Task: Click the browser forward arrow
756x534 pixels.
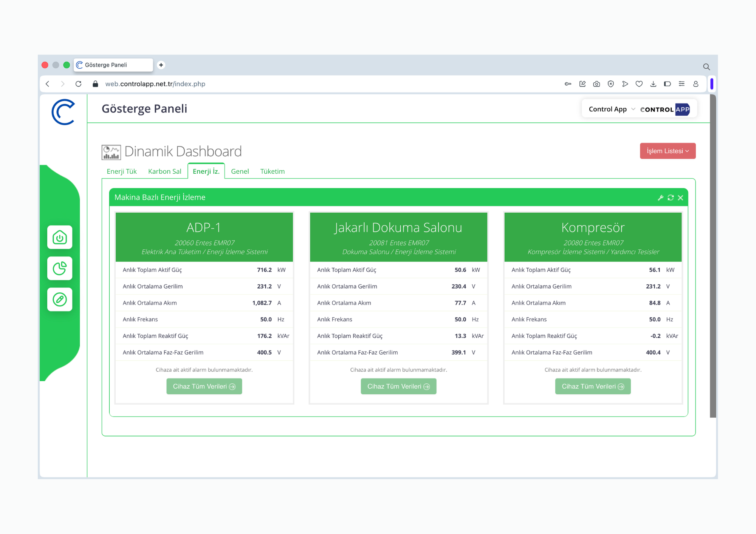Action: click(63, 84)
